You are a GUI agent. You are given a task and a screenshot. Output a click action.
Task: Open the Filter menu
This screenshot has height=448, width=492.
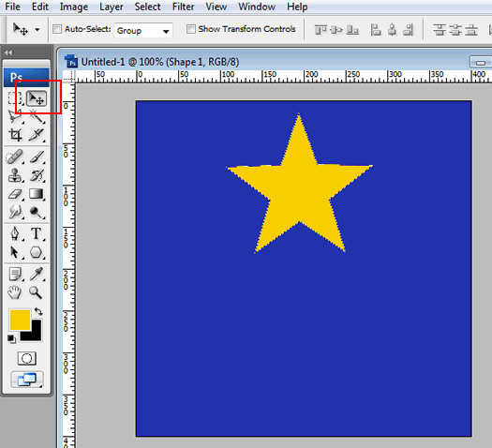click(x=183, y=7)
